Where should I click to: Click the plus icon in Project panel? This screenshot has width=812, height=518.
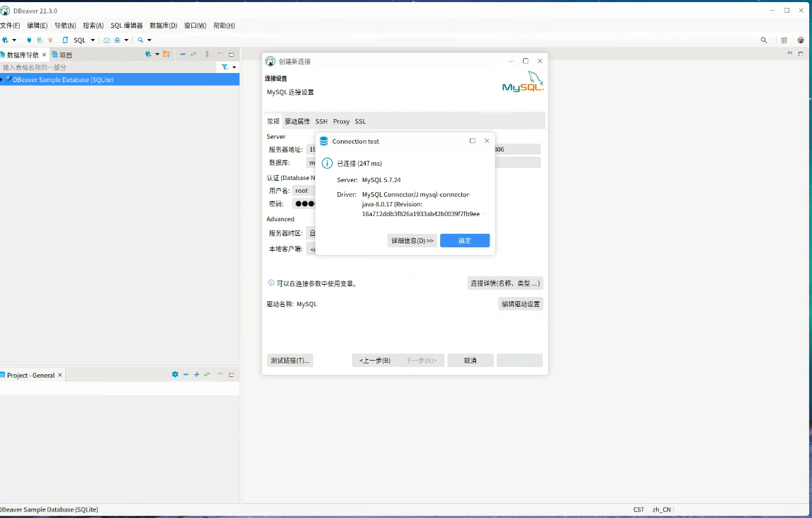(196, 374)
